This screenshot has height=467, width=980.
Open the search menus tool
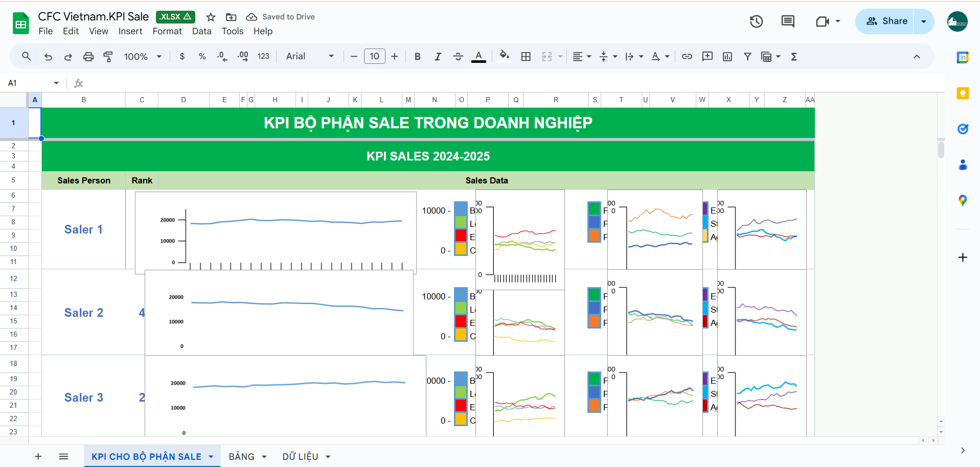pos(27,56)
